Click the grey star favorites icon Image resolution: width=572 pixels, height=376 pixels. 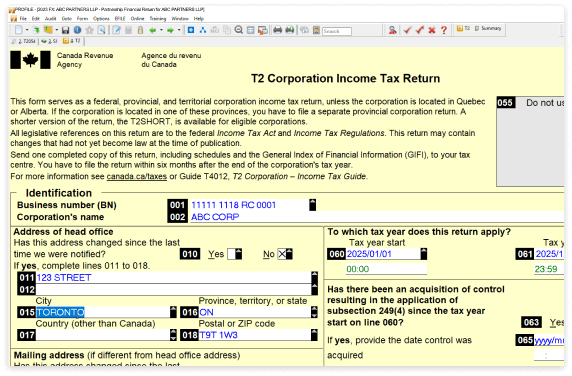pos(89,30)
